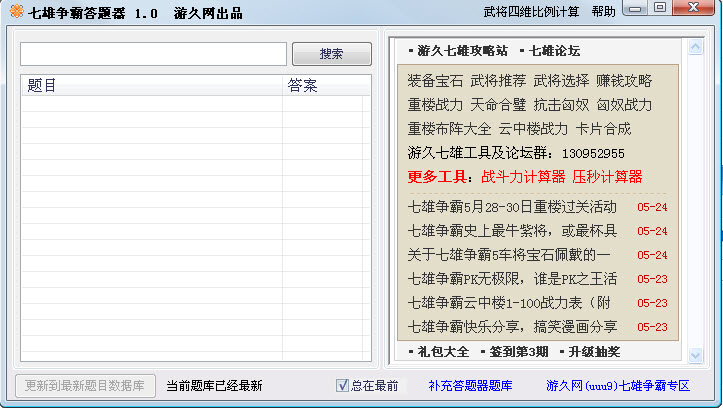Viewport: 723px width, 408px height.
Task: Click 更新到最新题目数据库 button
Action: pos(85,385)
